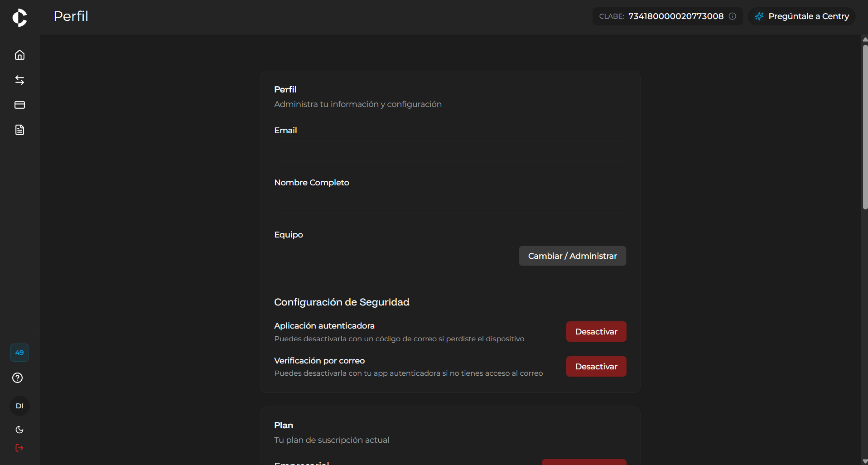Click the DI user avatar

coord(19,406)
